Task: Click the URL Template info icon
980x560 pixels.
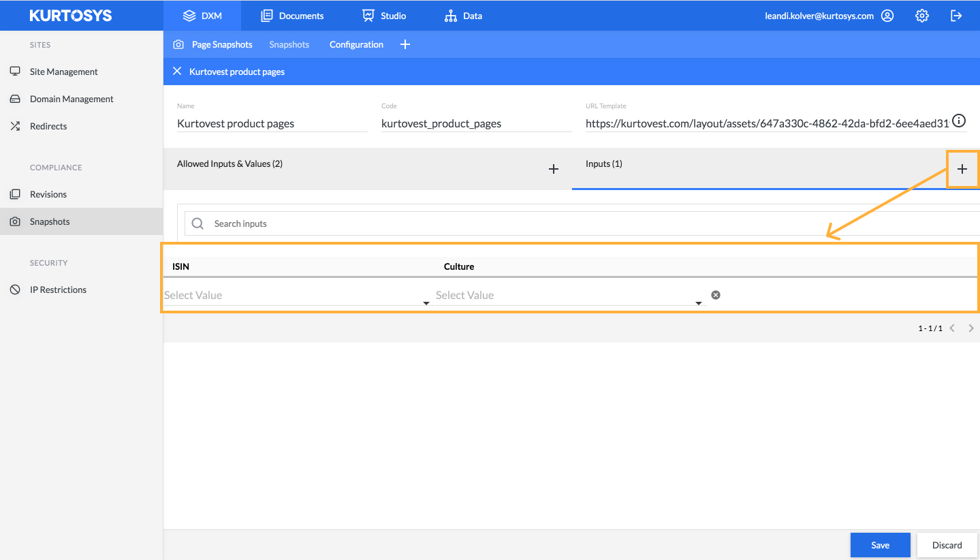Action: coord(959,121)
